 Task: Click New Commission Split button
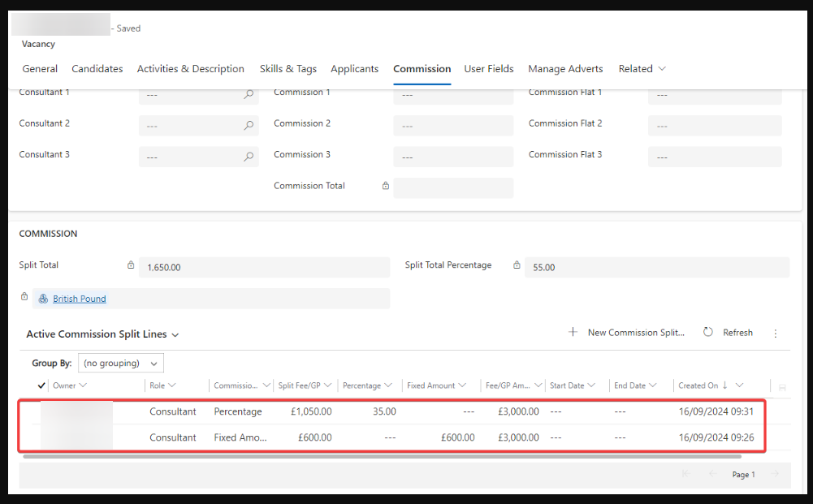click(x=629, y=332)
